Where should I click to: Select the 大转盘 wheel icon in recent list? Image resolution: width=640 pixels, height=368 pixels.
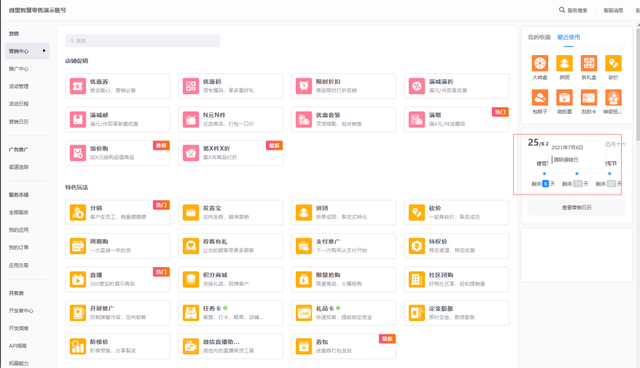540,63
